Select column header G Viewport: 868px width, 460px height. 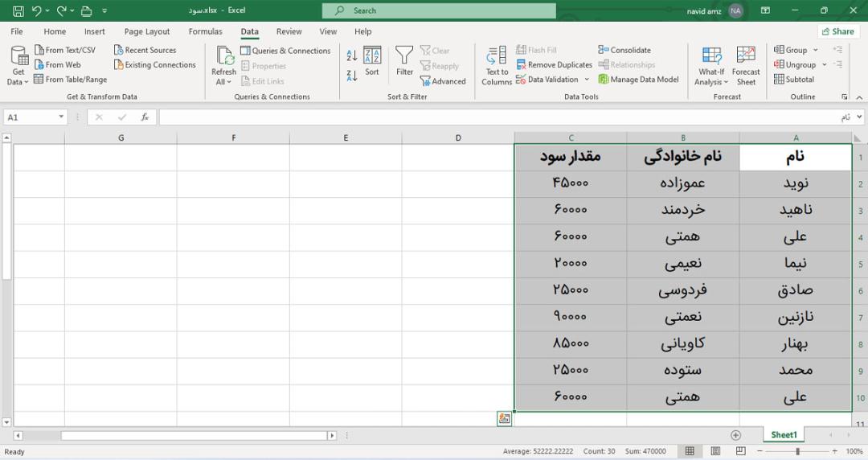pos(121,138)
